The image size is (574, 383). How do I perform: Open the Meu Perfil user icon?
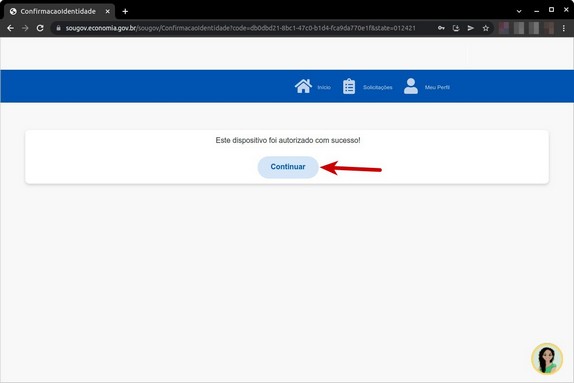(x=411, y=86)
